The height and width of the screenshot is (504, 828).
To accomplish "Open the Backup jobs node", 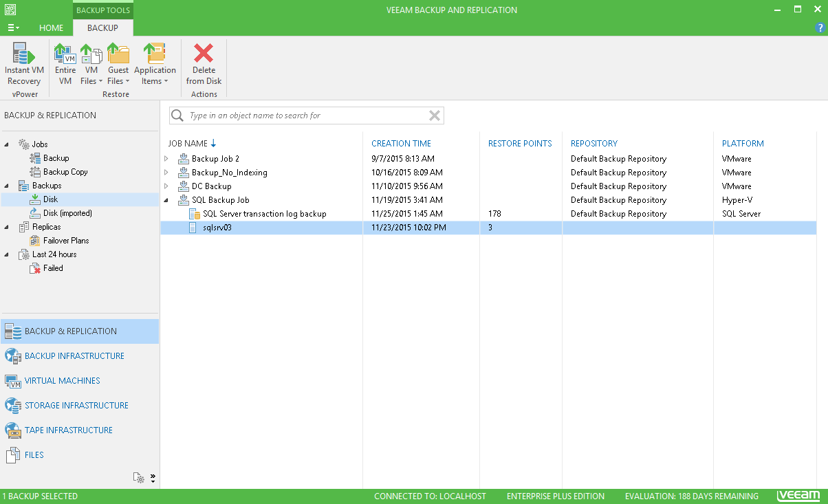I will pos(56,158).
